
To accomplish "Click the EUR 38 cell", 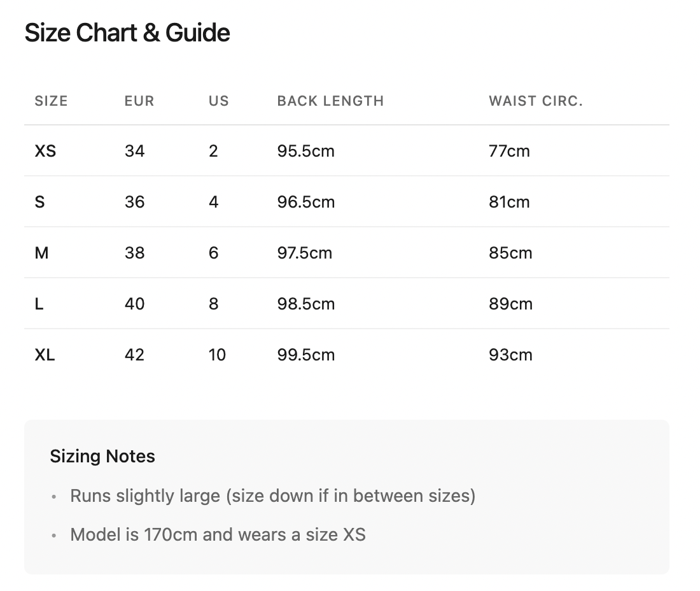I will 135,253.
